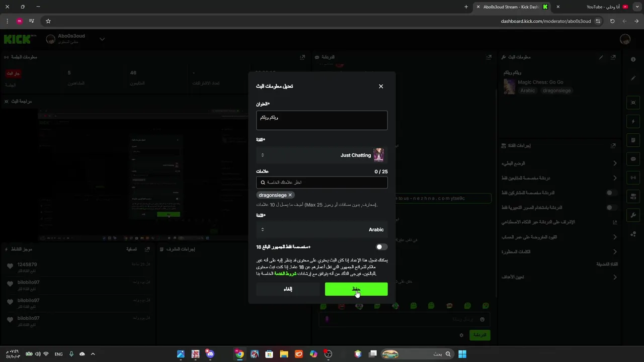
Task: Click heart icon beside 1245879 activity
Action: click(10, 266)
